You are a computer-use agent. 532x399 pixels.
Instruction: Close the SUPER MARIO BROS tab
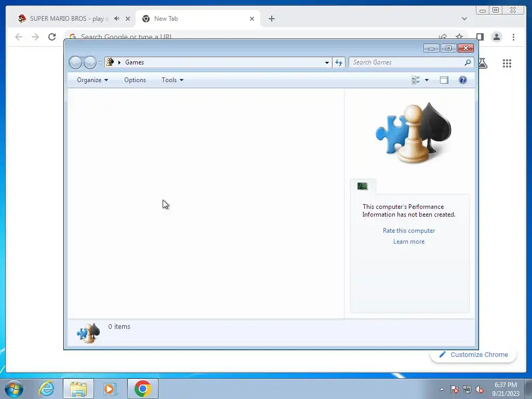pos(128,19)
